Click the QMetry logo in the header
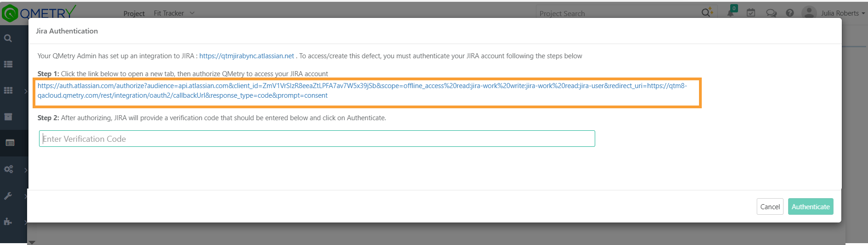Screen dimensions: 868x245 click(x=39, y=13)
